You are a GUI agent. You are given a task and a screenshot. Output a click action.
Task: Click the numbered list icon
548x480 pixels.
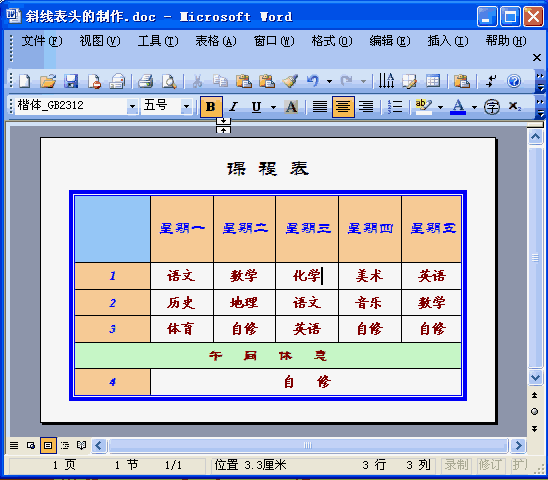tap(395, 107)
